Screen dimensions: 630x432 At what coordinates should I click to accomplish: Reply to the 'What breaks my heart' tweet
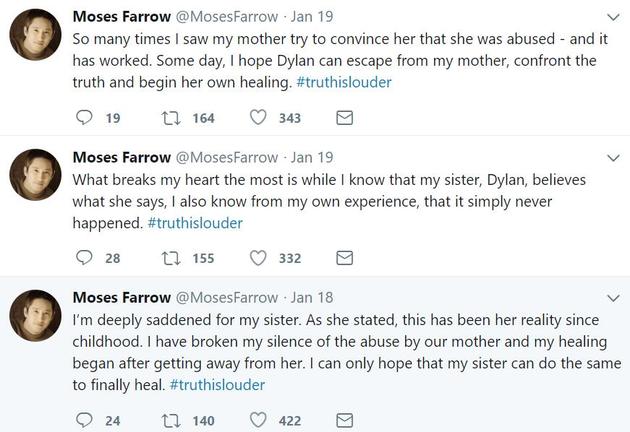coord(84,258)
